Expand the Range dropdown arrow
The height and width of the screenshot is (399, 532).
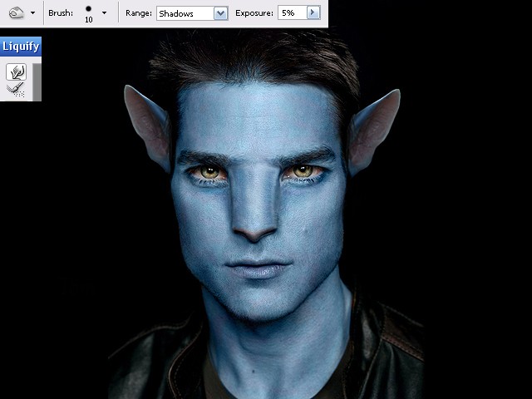click(221, 13)
